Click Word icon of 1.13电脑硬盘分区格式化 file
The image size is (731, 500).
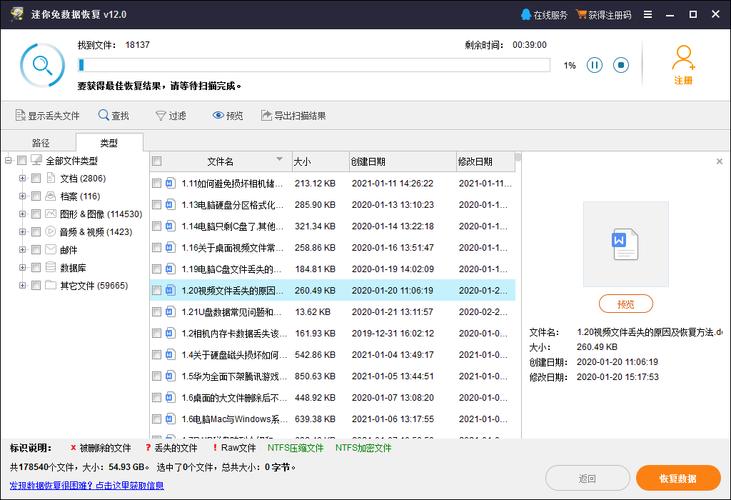(171, 205)
